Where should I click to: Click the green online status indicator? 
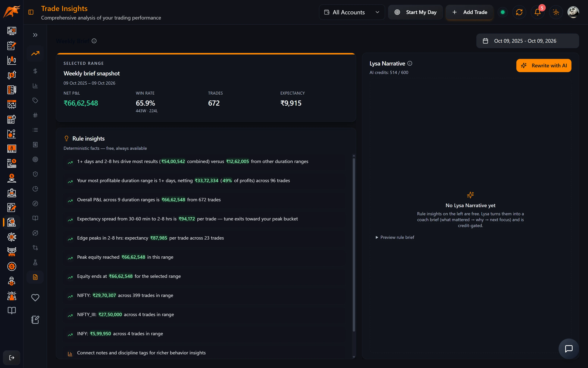(503, 12)
